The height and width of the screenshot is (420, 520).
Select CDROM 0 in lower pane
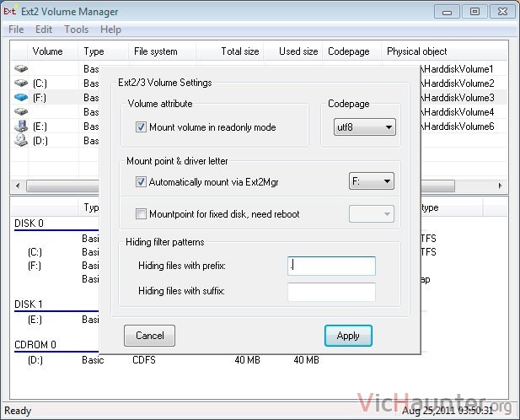[x=35, y=345]
